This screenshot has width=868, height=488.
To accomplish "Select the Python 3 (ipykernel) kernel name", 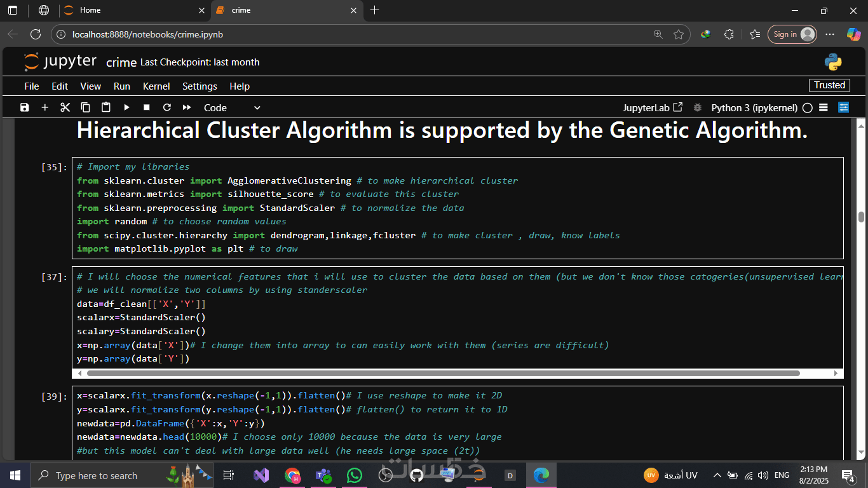I will click(754, 108).
